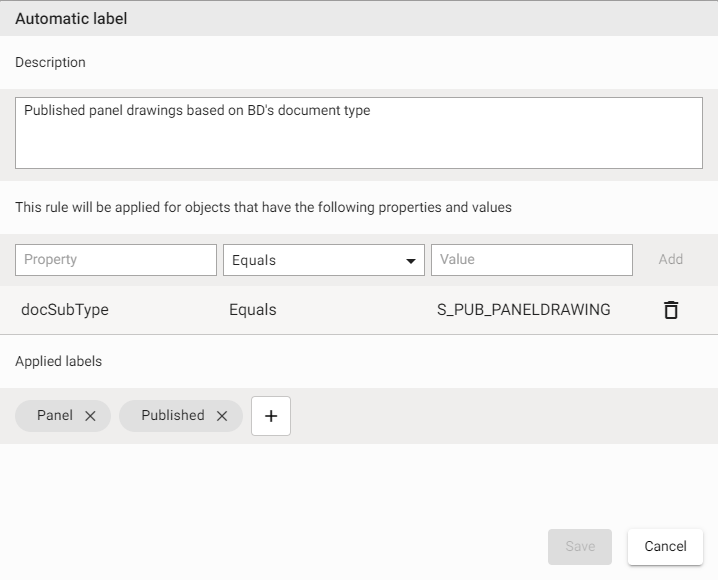
Task: Click the Published label chip text
Action: (x=172, y=416)
